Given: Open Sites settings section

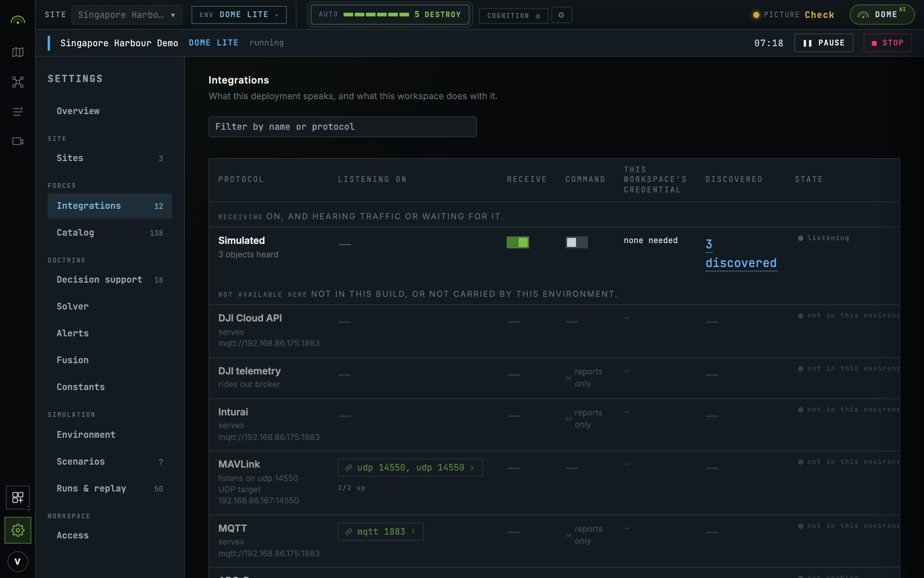Looking at the screenshot, I should click(110, 158).
